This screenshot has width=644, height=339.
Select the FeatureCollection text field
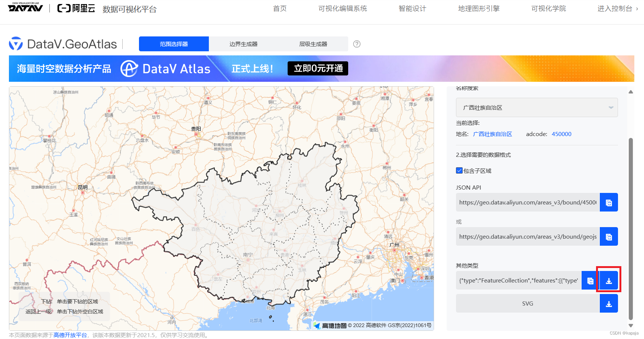click(x=519, y=280)
